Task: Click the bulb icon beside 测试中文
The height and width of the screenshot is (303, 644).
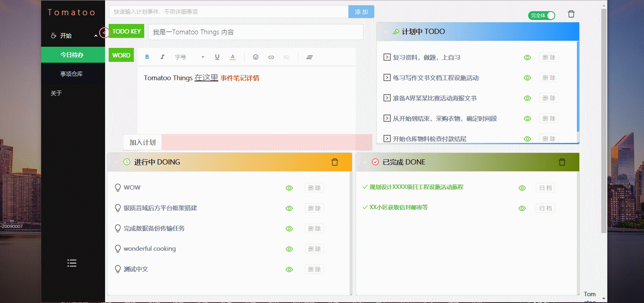Action: click(118, 269)
